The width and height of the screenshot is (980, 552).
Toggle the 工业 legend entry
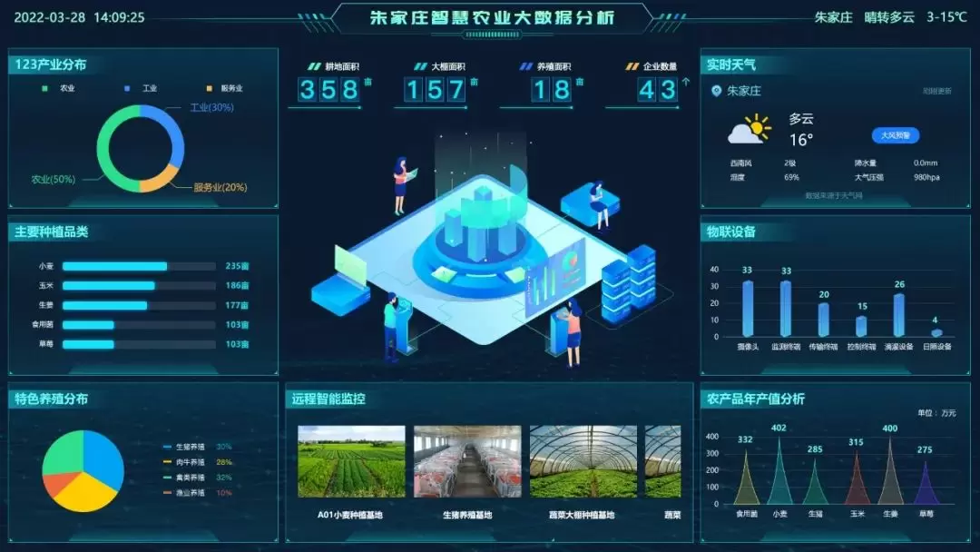142,88
